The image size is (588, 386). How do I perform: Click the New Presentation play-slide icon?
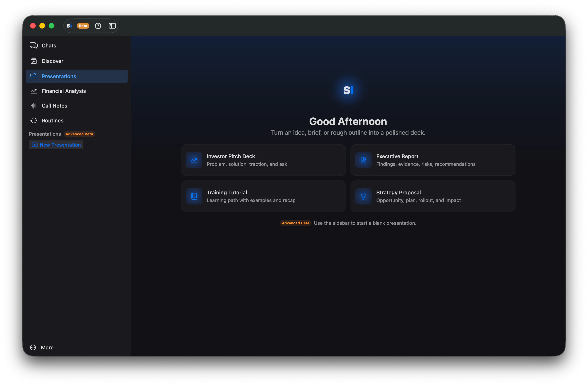(x=35, y=145)
